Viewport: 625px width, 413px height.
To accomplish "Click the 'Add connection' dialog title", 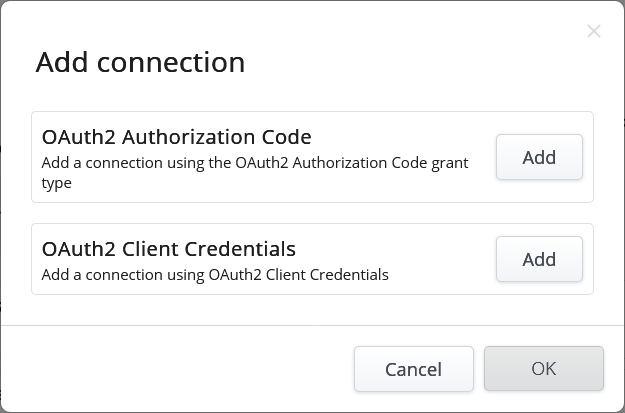I will (x=140, y=62).
